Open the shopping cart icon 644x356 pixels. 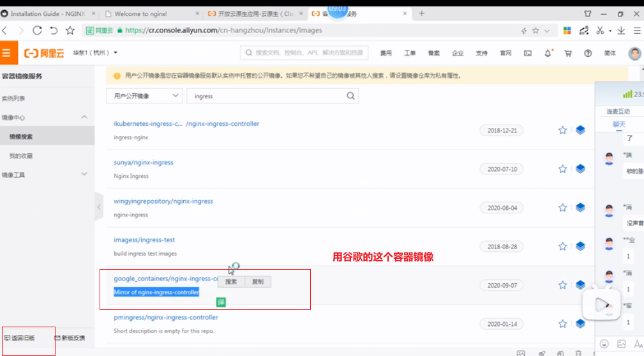tap(568, 53)
